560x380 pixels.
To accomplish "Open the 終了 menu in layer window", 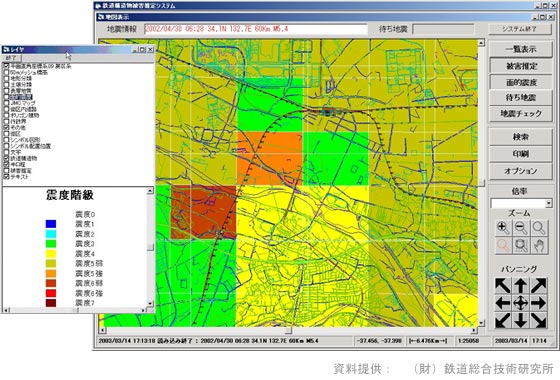I will 11,58.
